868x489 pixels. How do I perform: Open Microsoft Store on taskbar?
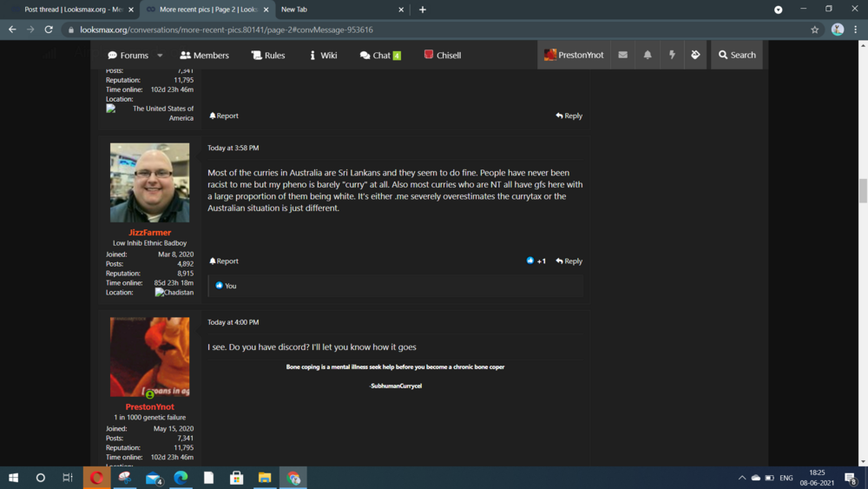[237, 478]
